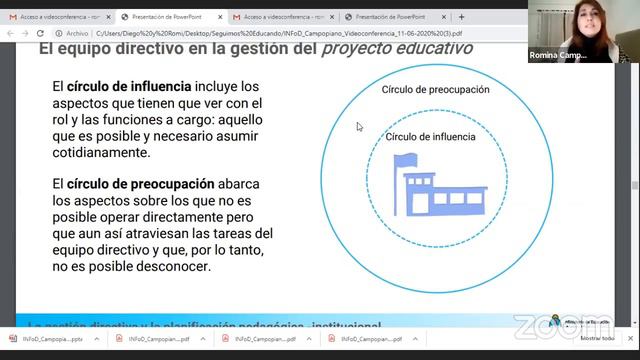640x360 pixels.
Task: Close the last Presentación de PowerPoint tab
Action: tap(444, 17)
